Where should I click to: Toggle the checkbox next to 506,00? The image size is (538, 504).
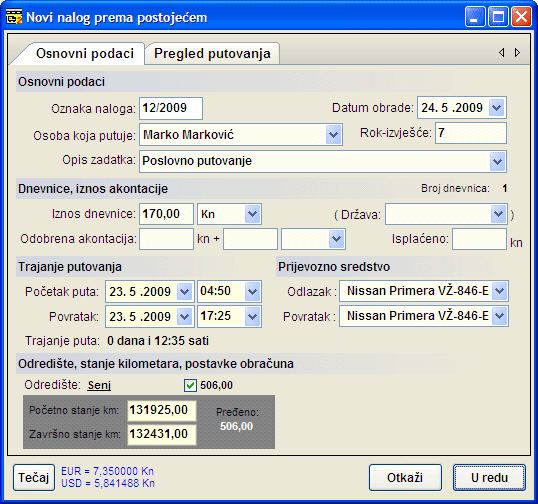[x=190, y=385]
